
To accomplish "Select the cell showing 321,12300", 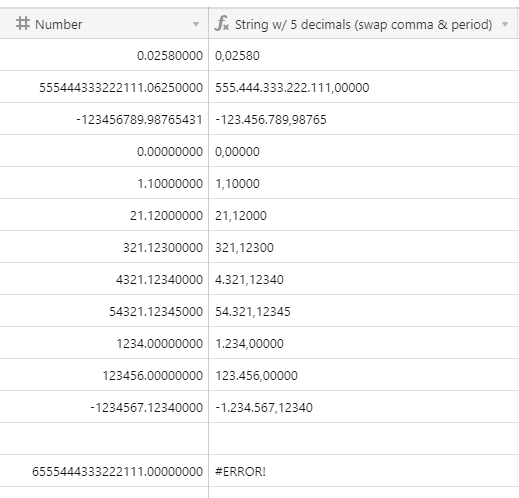I will coord(364,247).
